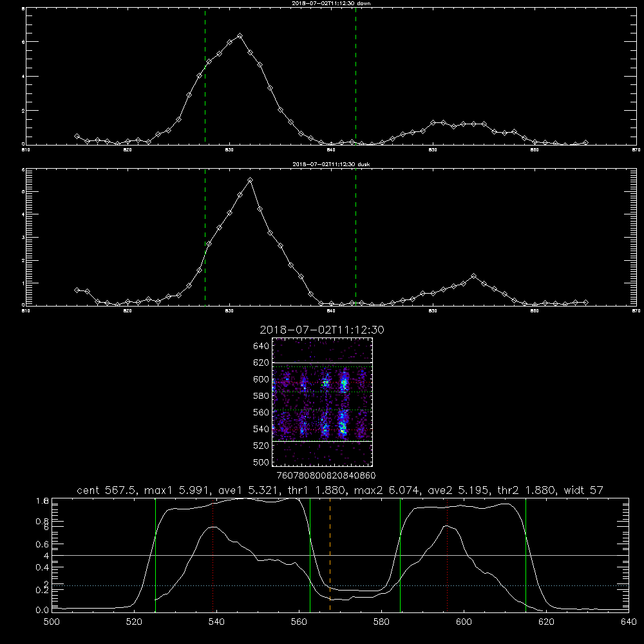Click the 540 x-axis label of bottom plot
This screenshot has width=644, height=644.
click(x=216, y=622)
